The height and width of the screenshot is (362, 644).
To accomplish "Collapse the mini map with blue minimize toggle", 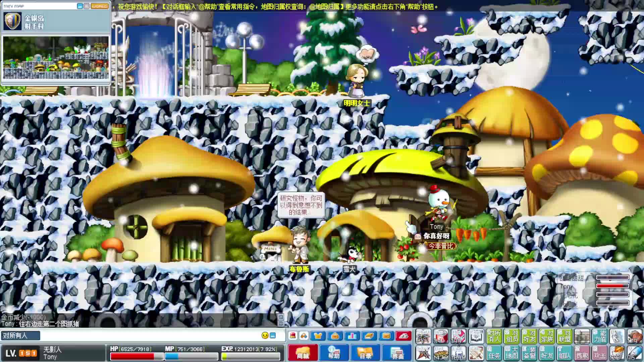I will [x=80, y=6].
